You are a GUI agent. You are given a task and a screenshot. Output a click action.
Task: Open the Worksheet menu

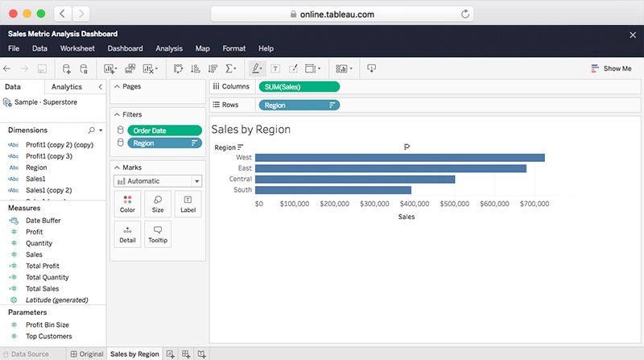pos(77,48)
